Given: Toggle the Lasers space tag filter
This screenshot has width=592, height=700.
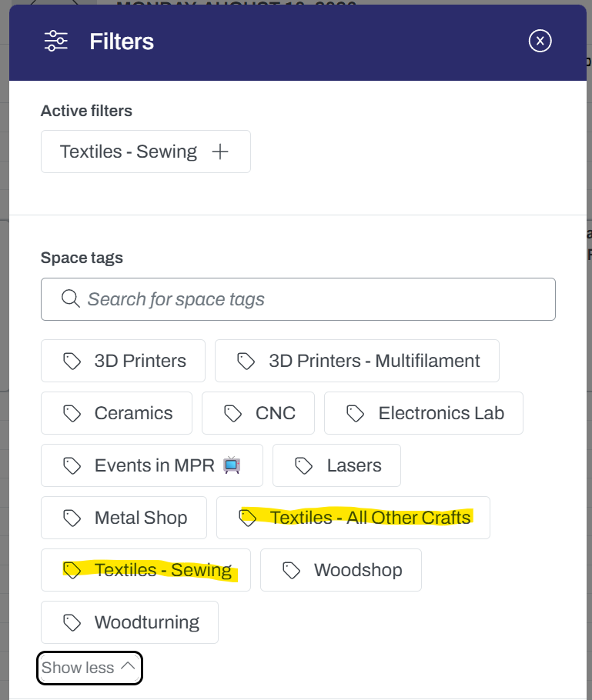Looking at the screenshot, I should 336,465.
